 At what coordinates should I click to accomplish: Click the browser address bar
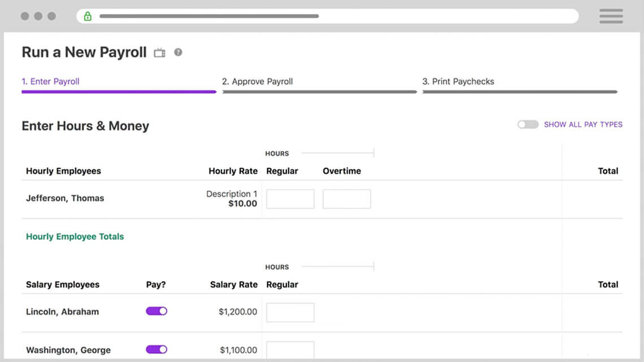click(328, 16)
